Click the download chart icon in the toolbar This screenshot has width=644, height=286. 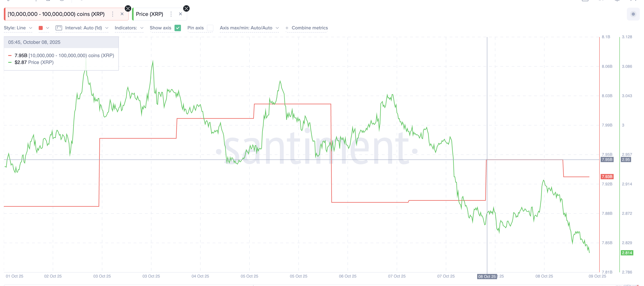48,1
